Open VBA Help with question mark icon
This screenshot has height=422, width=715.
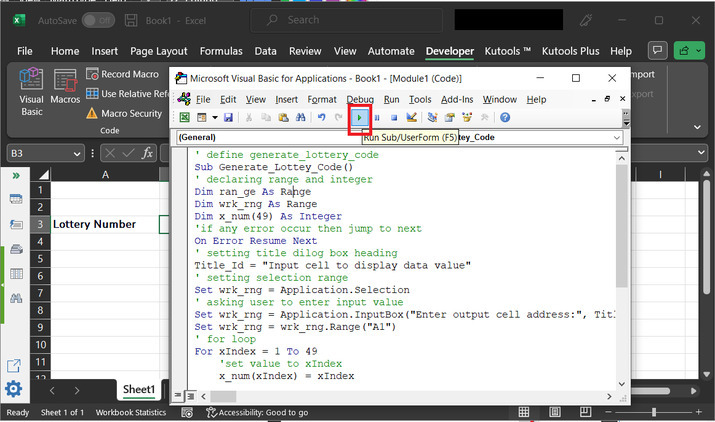[505, 118]
